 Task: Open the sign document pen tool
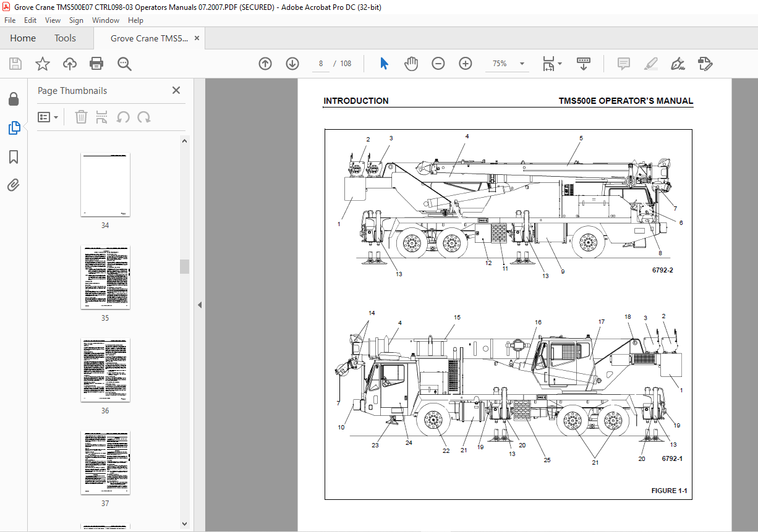click(678, 64)
